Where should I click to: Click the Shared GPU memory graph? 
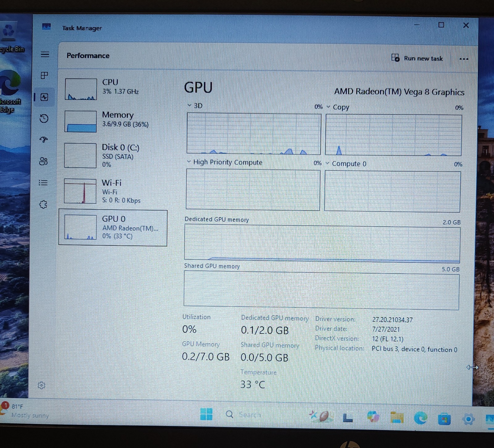321,290
